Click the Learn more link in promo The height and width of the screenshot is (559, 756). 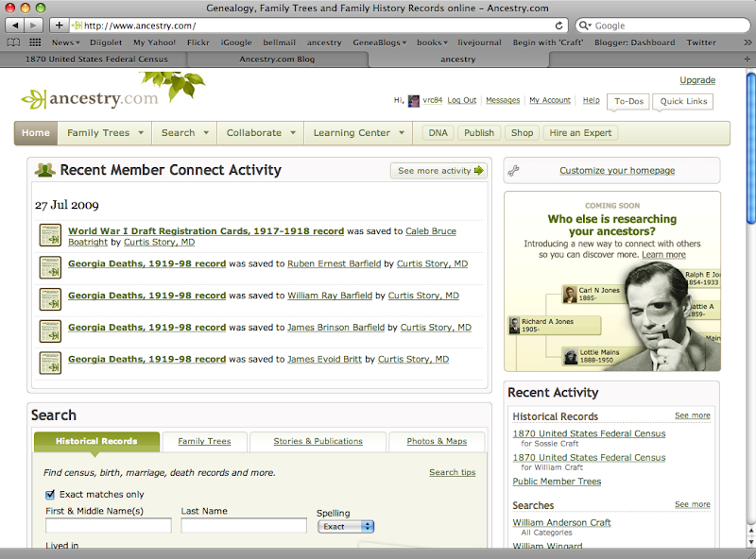[x=663, y=255]
